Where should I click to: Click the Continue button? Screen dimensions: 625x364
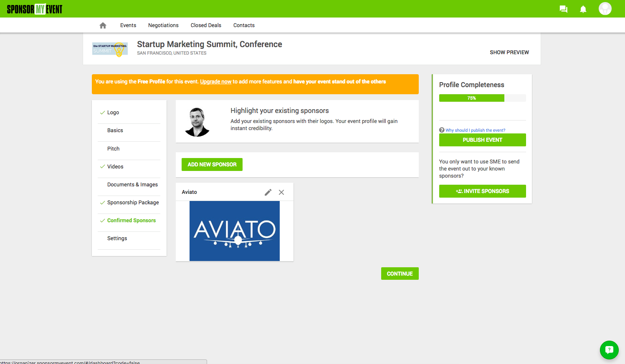coord(400,274)
